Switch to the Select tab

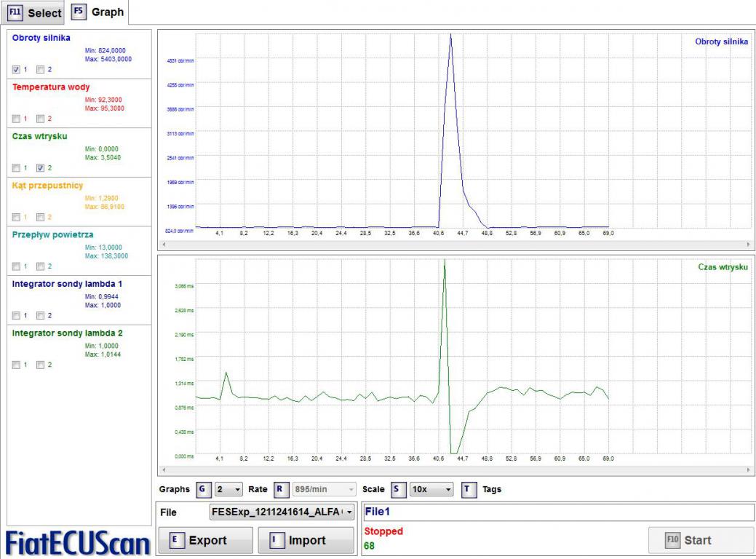click(33, 12)
